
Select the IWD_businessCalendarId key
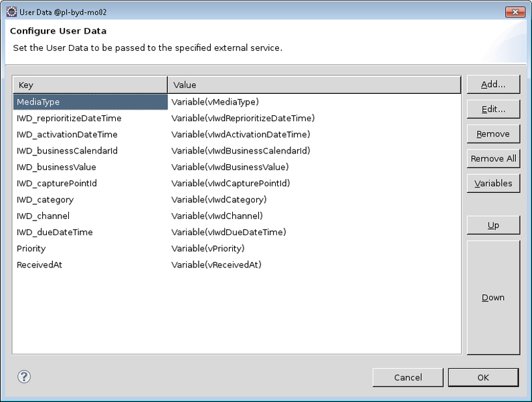point(67,151)
